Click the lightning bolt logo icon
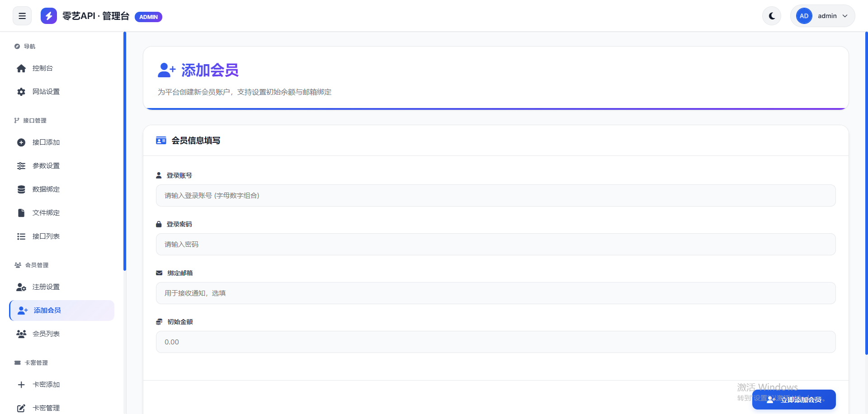Image resolution: width=868 pixels, height=414 pixels. [x=49, y=16]
